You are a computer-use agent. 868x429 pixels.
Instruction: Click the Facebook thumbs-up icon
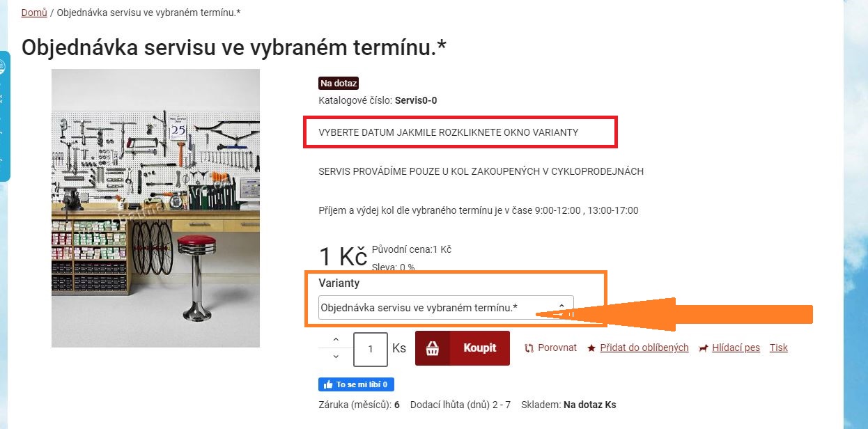[x=327, y=384]
